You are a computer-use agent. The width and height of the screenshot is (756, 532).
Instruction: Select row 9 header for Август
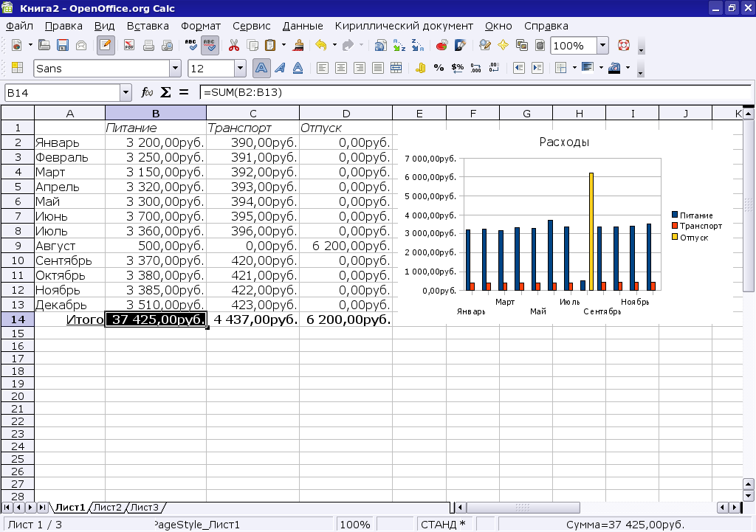17,246
